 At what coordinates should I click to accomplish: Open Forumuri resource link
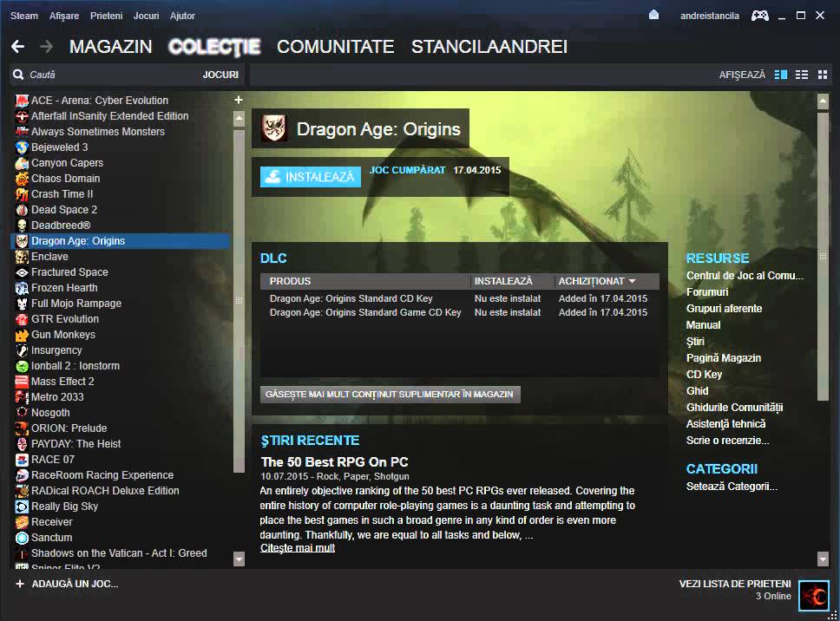(x=707, y=291)
